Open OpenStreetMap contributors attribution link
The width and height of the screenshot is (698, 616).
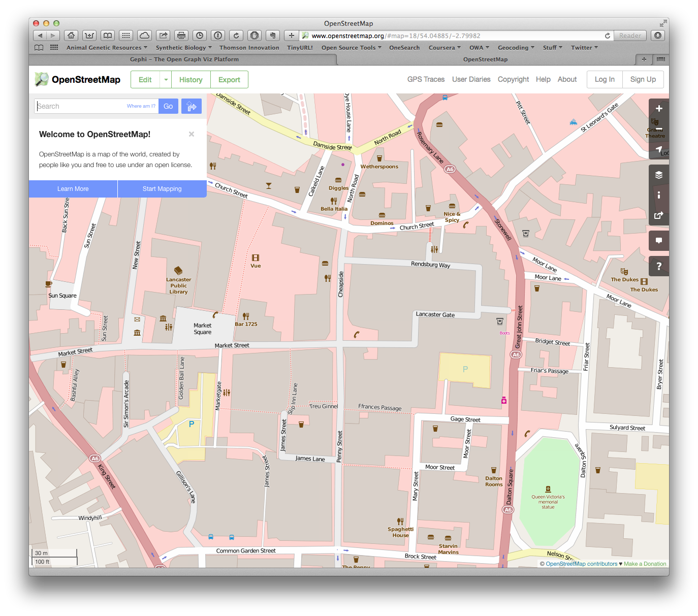click(582, 564)
